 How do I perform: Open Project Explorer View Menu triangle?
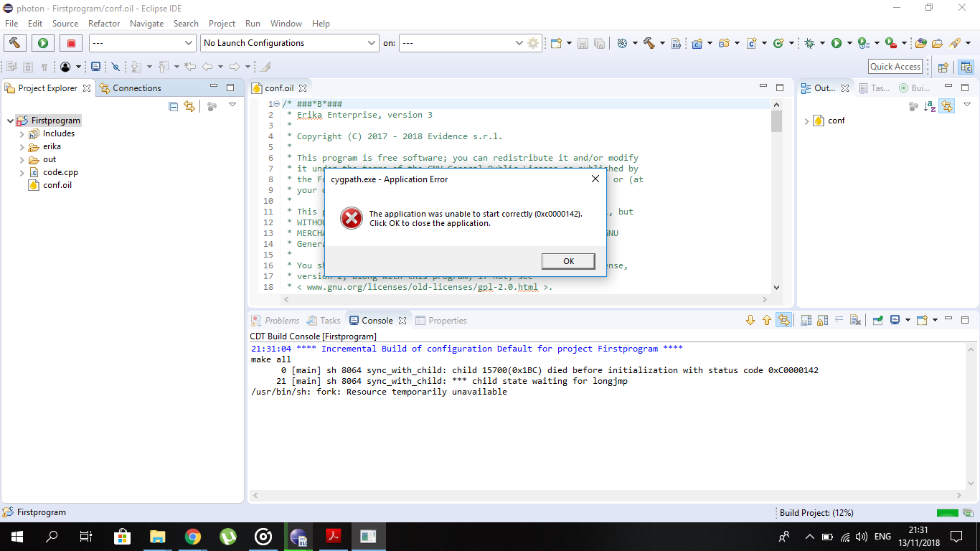232,105
